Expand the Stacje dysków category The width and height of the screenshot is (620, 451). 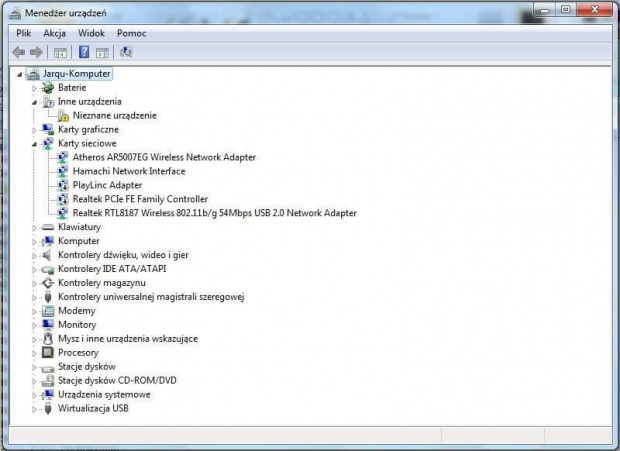(34, 367)
